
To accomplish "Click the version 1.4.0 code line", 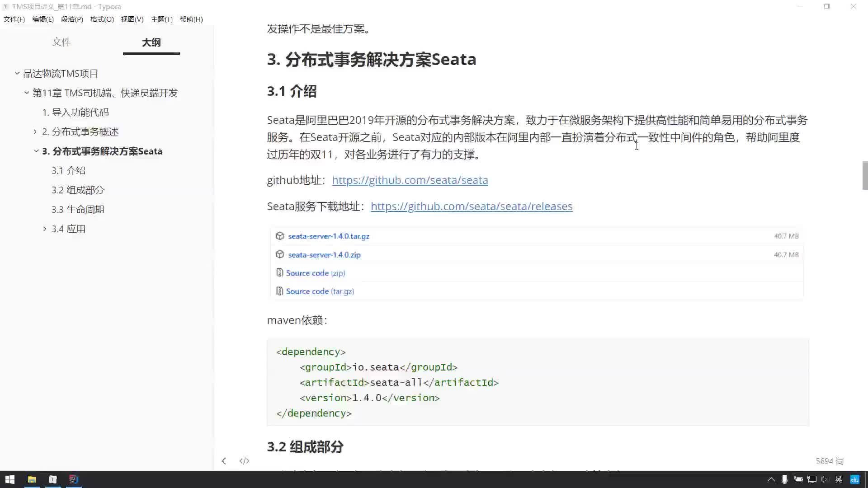I will tap(369, 398).
